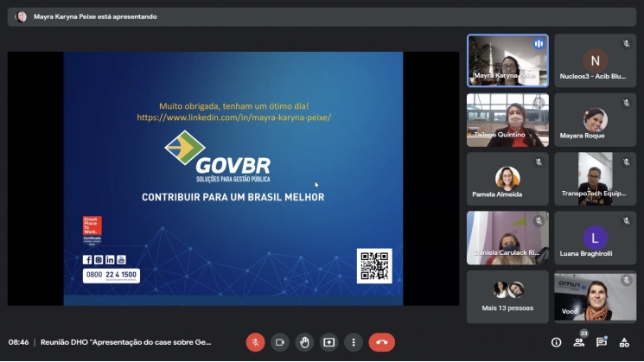
Task: Select Mayara Roque participant tile
Action: click(x=595, y=120)
